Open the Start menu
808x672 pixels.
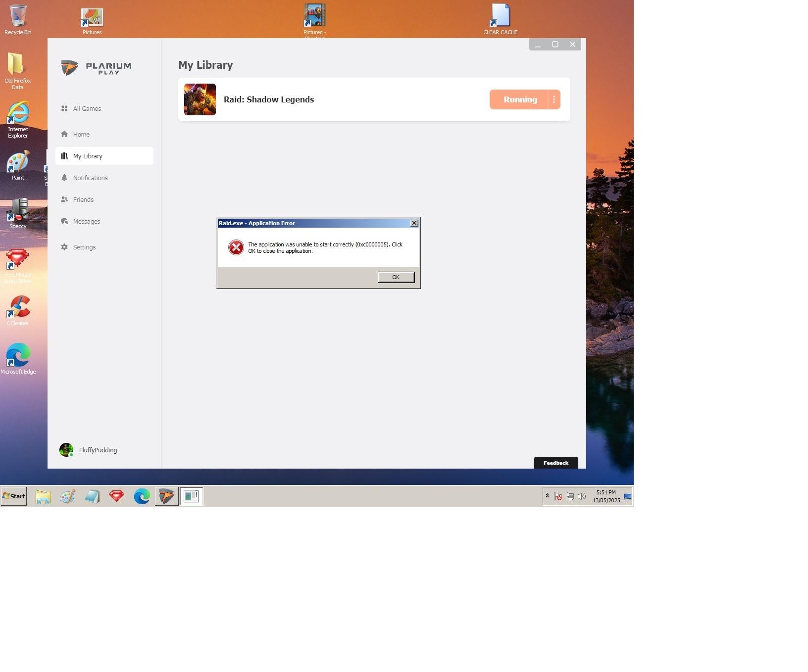(14, 496)
